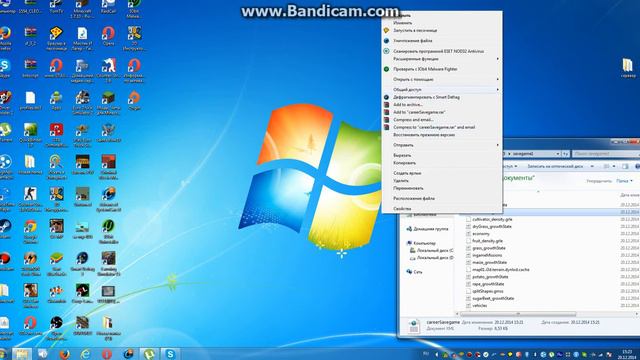Viewport: 640px width, 360px height.
Task: Click the taskbar clock
Action: pyautogui.click(x=626, y=354)
